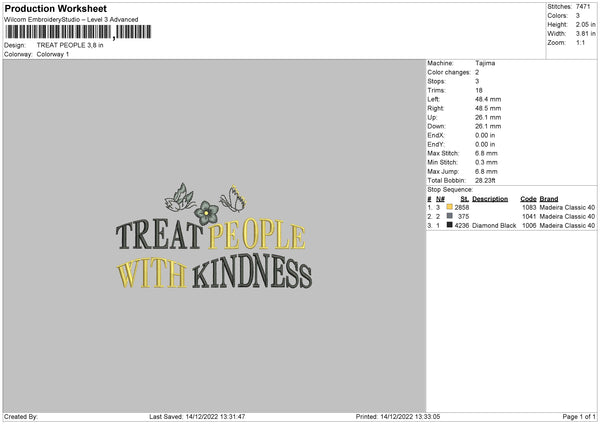Click the Height value 2.05 in
This screenshot has width=600, height=424.
[x=585, y=24]
